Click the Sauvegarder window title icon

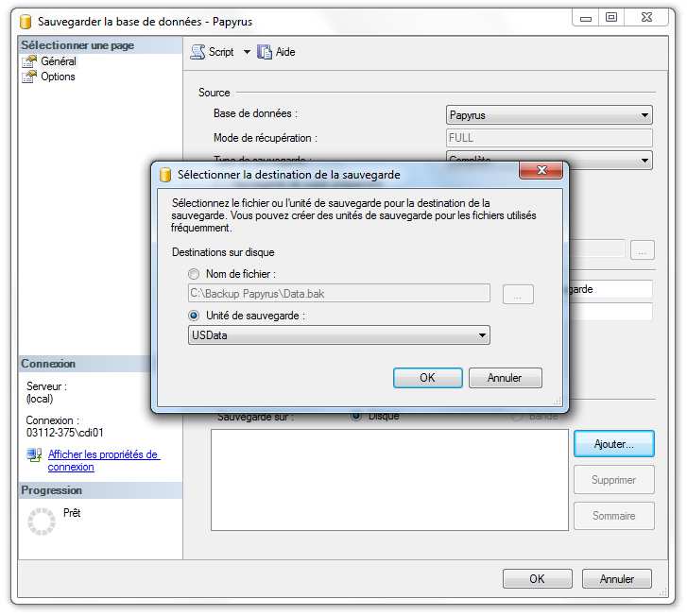click(26, 21)
